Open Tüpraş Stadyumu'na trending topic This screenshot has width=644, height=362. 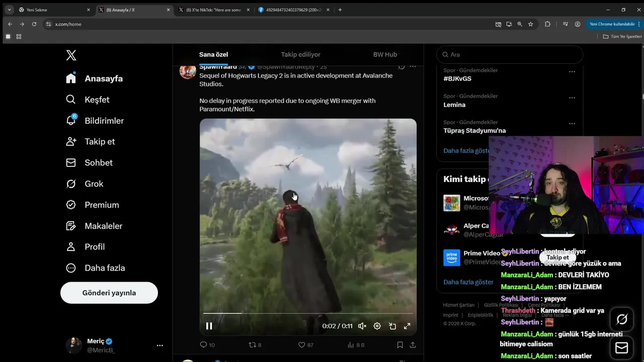(x=474, y=131)
